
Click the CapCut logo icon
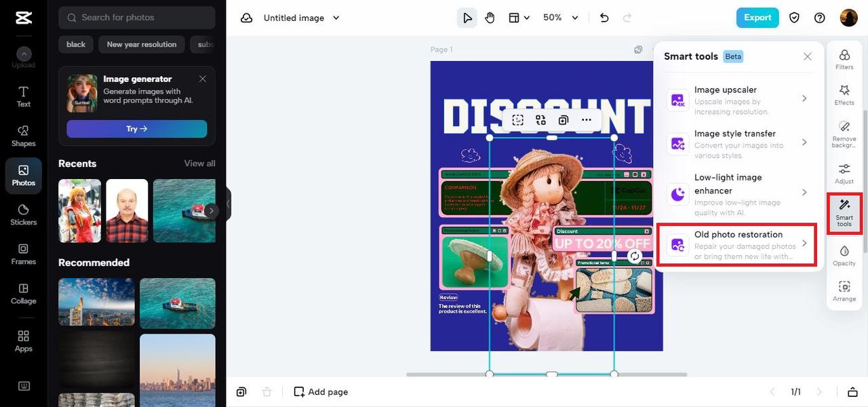click(24, 18)
